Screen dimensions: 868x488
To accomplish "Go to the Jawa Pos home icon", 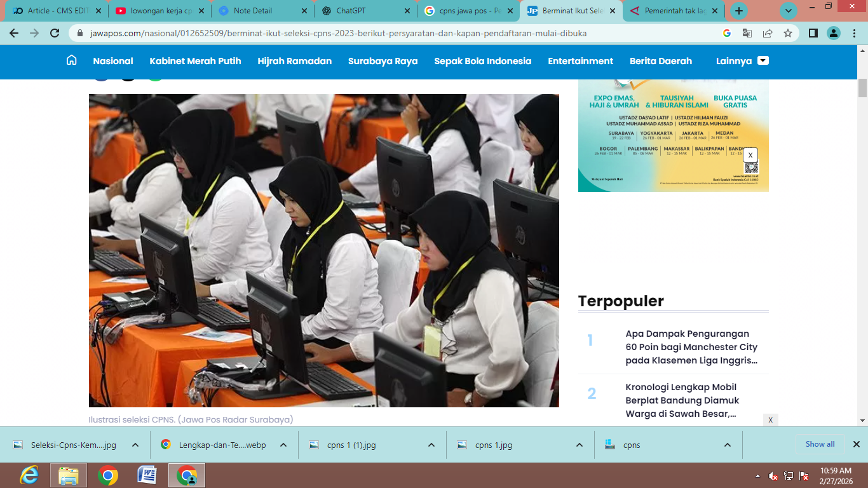I will 72,60.
